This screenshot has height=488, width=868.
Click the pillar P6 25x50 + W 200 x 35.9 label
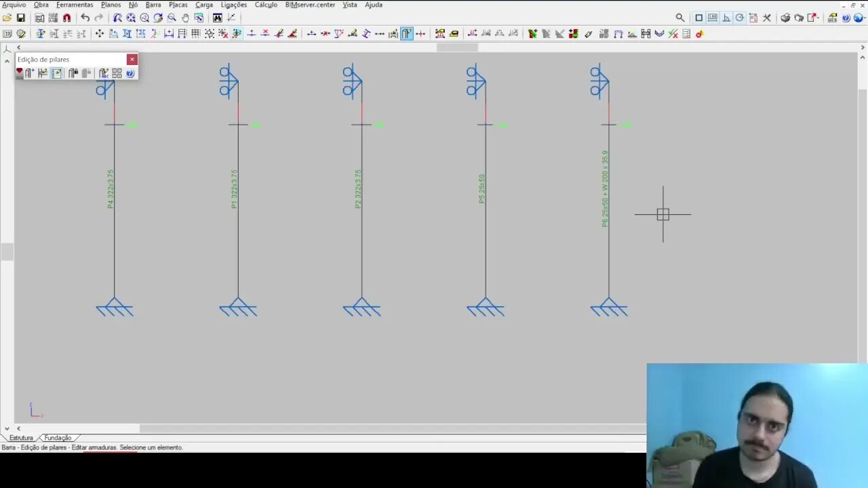coord(605,188)
